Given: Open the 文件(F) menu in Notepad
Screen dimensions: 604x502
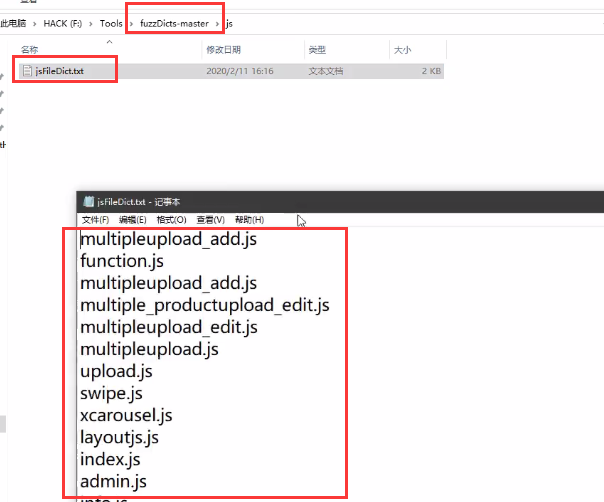Looking at the screenshot, I should (x=95, y=220).
